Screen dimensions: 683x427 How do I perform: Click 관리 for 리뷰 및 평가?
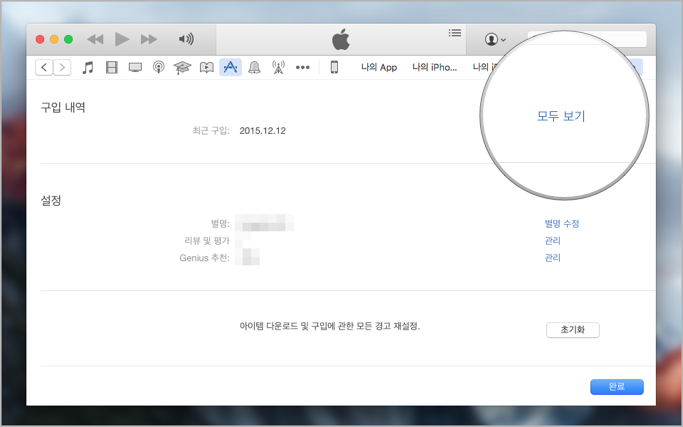(552, 241)
